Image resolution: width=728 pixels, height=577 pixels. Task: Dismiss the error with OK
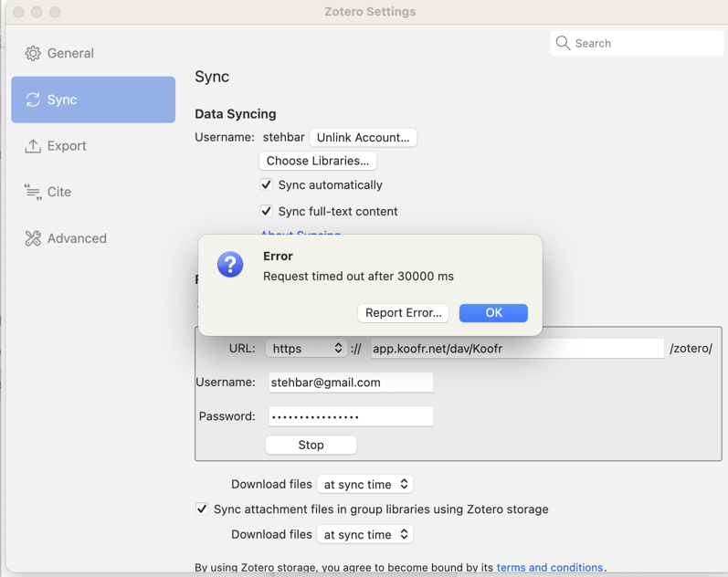493,313
